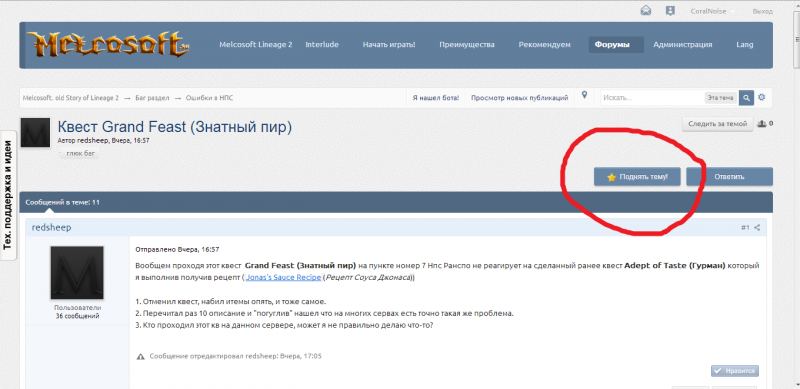This screenshot has width=800, height=389.
Task: Click the #1 post permalink
Action: (745, 228)
